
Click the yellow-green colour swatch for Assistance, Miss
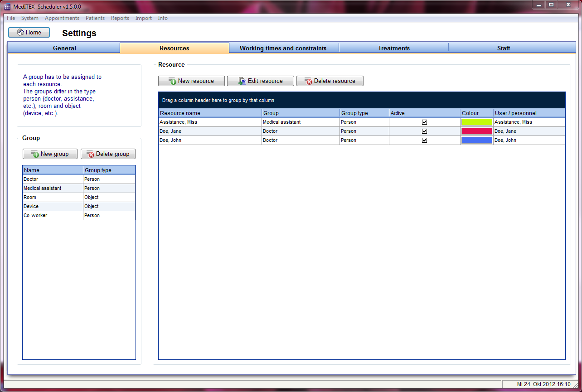click(477, 122)
